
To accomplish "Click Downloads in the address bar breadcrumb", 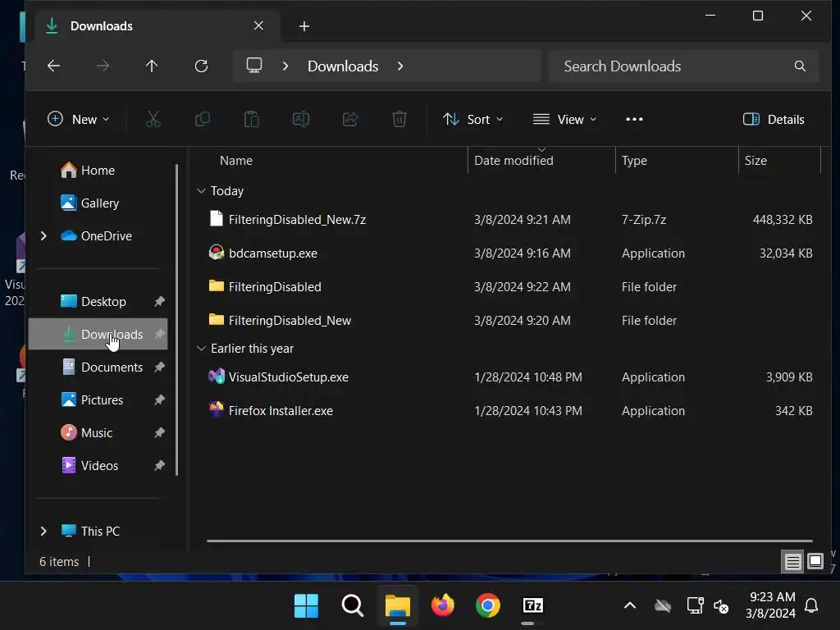I will 343,66.
